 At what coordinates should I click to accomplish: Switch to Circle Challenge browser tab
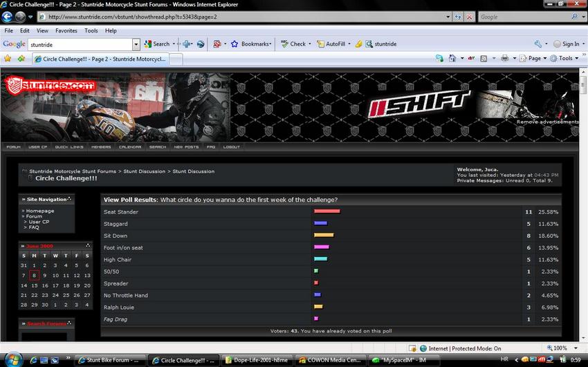100,59
